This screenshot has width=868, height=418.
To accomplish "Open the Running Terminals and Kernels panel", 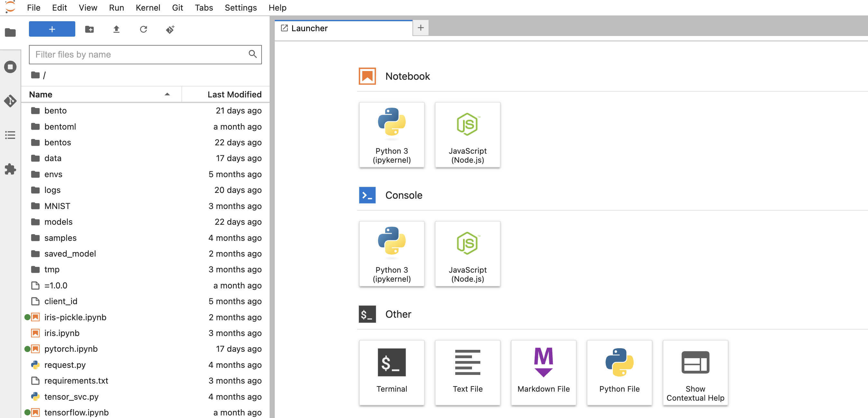I will click(x=10, y=67).
